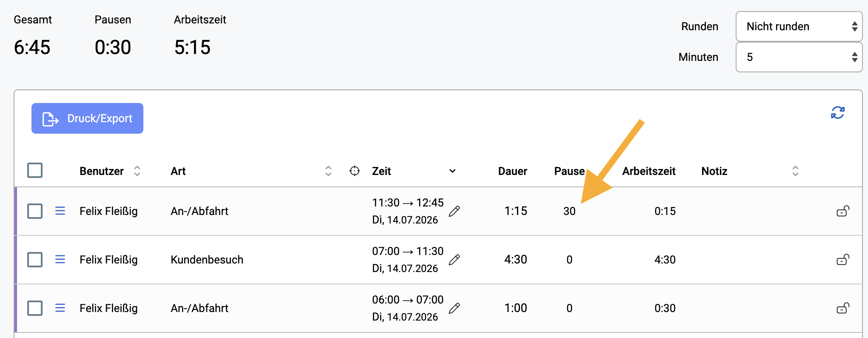Toggle lock on the 11:30 An-/Abfahrt row
Image resolution: width=868 pixels, height=338 pixels.
tap(843, 211)
